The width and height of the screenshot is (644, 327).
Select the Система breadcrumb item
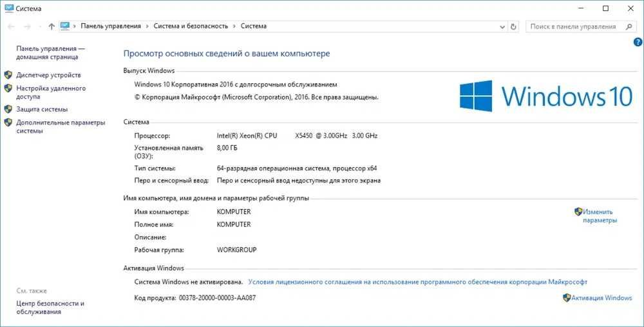point(253,26)
